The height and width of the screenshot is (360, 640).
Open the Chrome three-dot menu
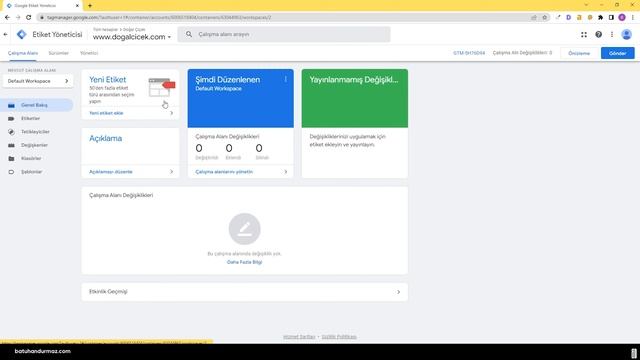[633, 18]
